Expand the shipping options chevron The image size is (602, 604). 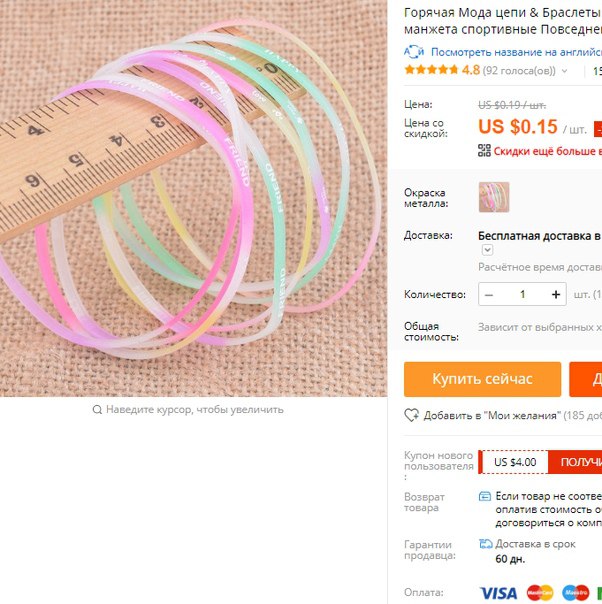point(487,250)
